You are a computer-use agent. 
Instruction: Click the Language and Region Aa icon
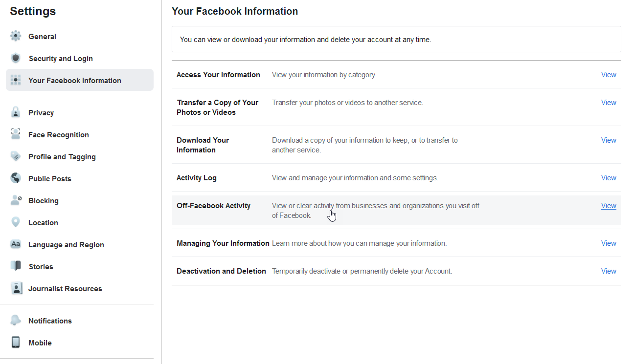point(16,244)
